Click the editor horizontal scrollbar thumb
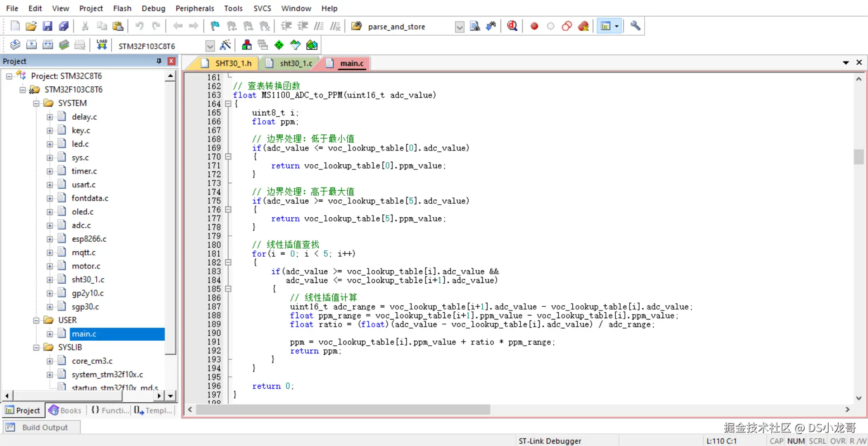The image size is (868, 446). 343,409
